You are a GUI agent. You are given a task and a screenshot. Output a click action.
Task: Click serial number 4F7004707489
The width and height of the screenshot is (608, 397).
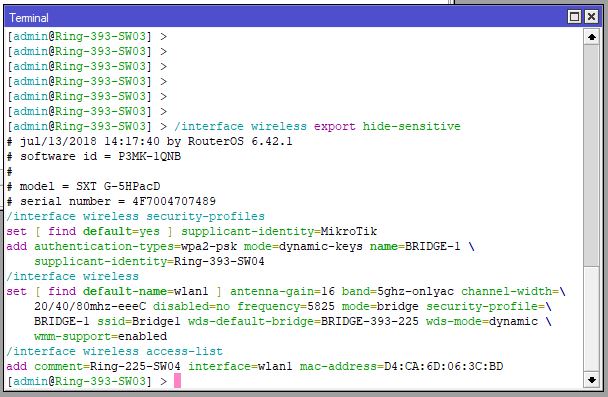174,201
